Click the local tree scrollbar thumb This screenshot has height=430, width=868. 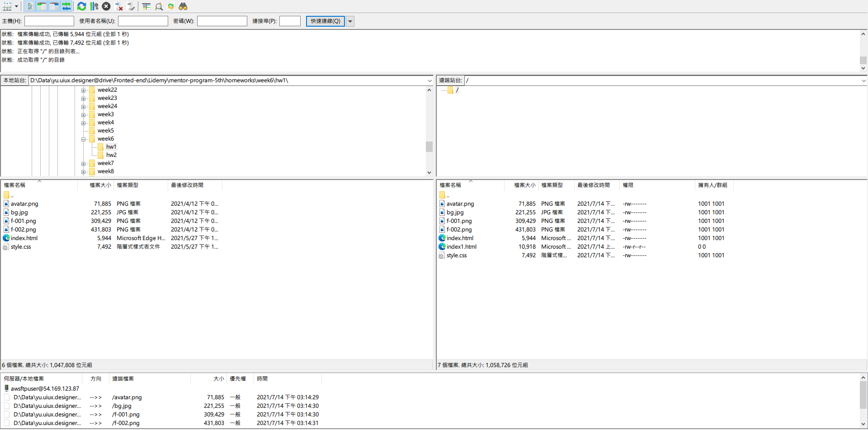[x=429, y=147]
